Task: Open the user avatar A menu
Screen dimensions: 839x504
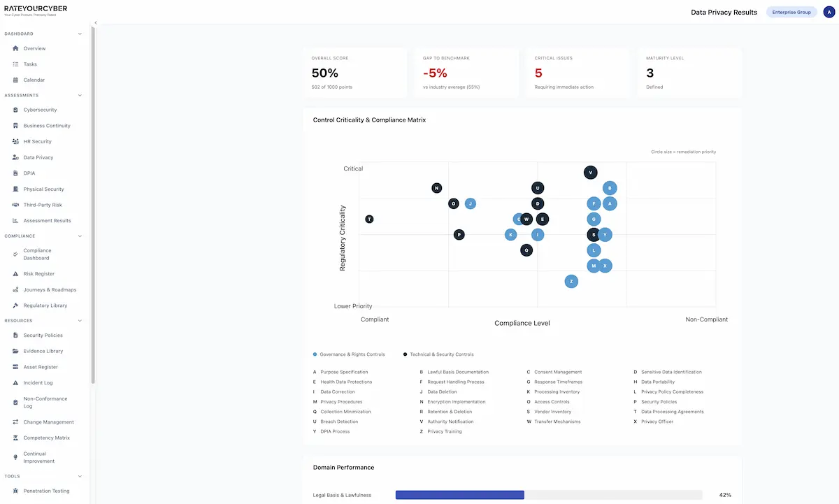Action: click(828, 12)
